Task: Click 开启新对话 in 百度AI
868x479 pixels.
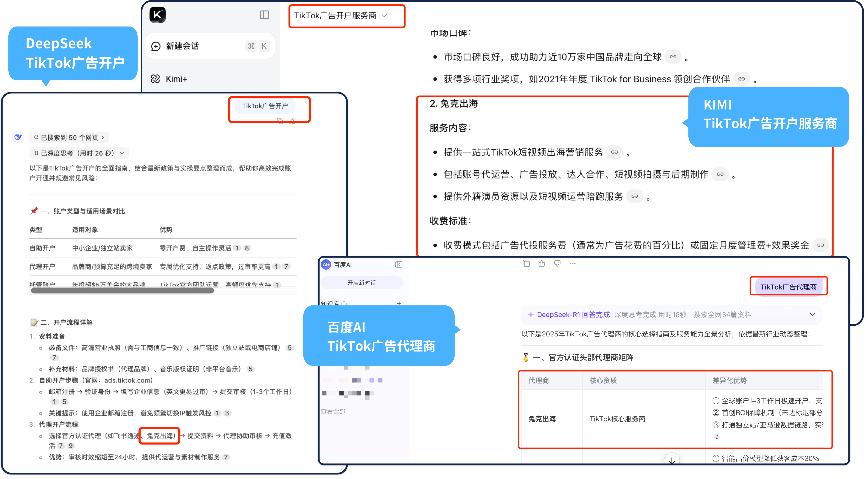Action: (361, 283)
